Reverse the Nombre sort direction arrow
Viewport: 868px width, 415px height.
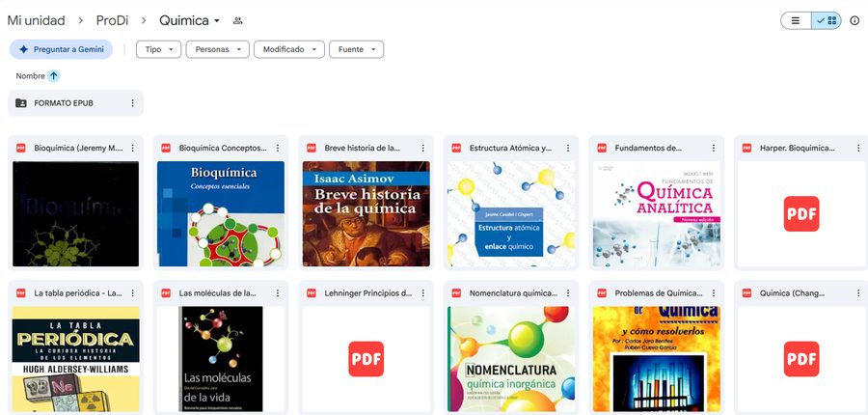coord(53,76)
